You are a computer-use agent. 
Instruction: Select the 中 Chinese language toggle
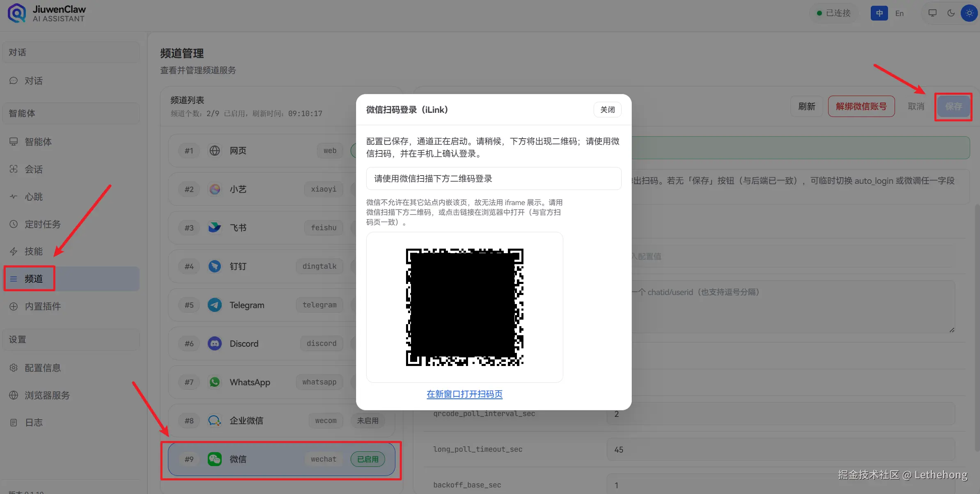coord(879,13)
